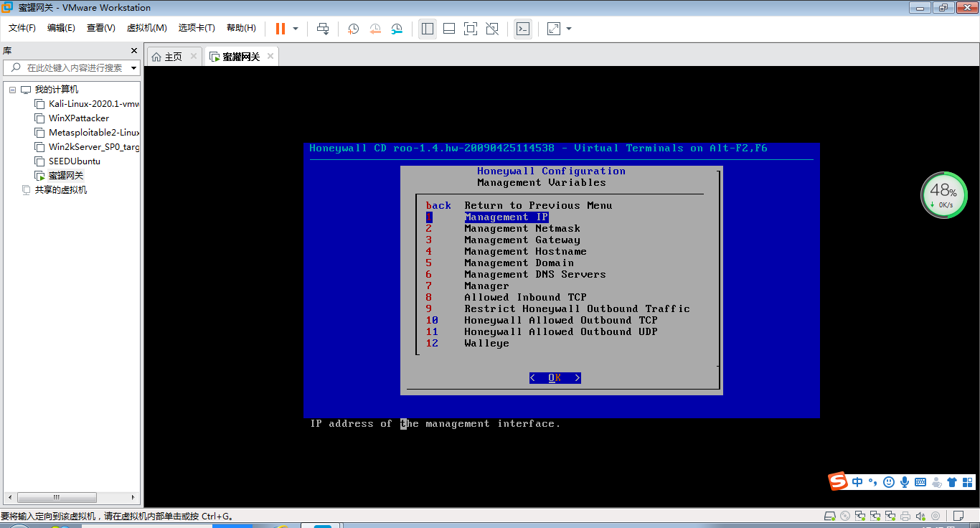The height and width of the screenshot is (528, 980).
Task: Open the 查看(V) menu
Action: click(101, 28)
